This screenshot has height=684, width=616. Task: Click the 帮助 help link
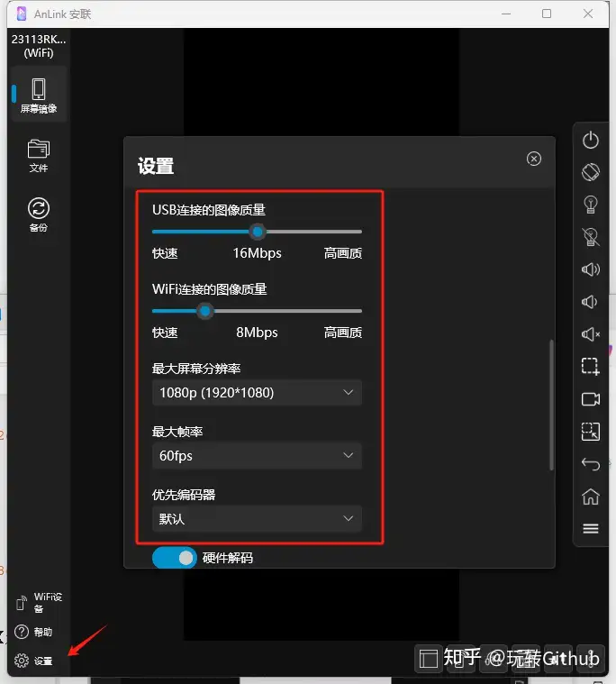coord(34,633)
